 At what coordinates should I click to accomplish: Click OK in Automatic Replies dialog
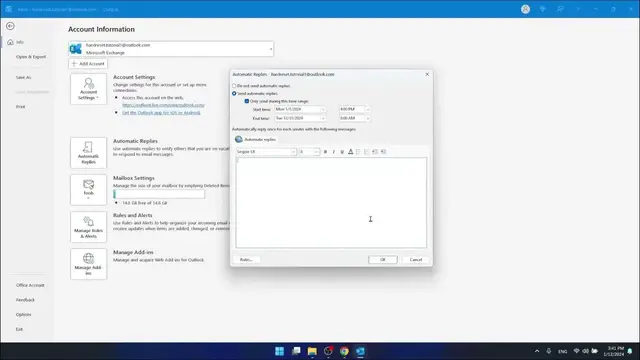pyautogui.click(x=382, y=260)
